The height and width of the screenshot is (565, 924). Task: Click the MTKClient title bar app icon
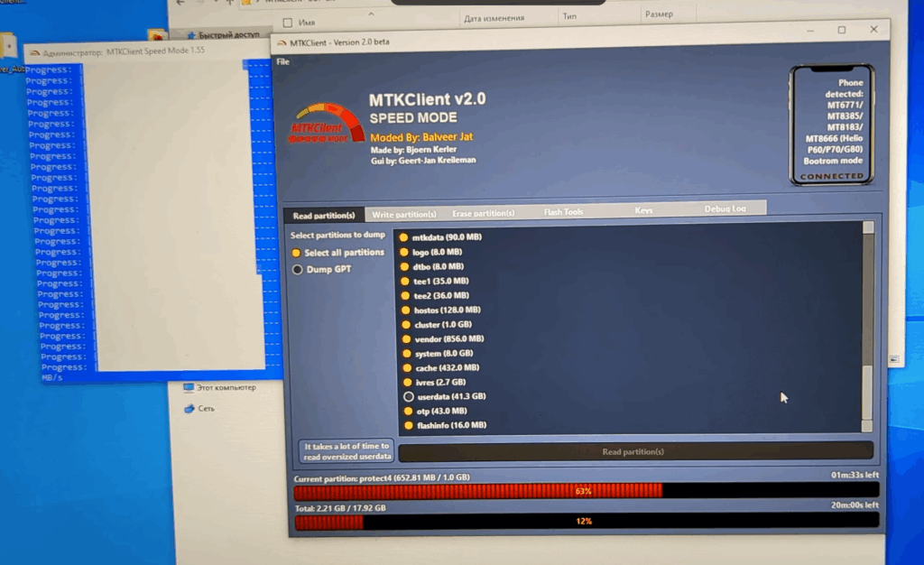pos(281,42)
